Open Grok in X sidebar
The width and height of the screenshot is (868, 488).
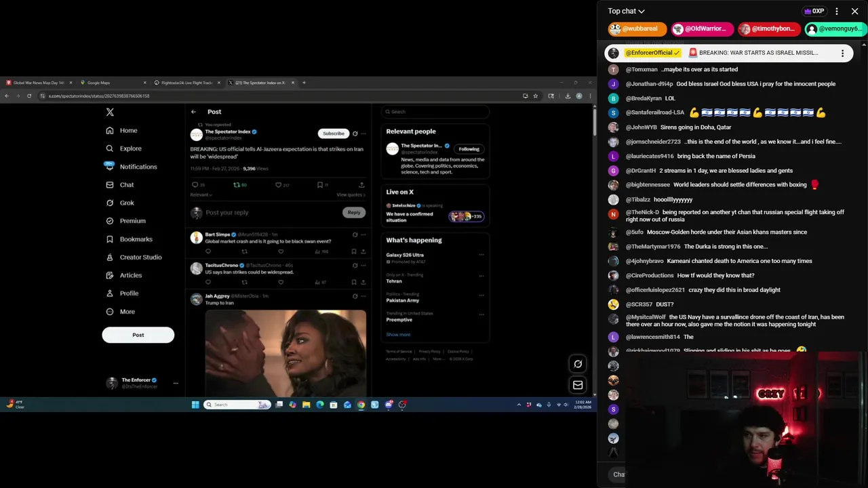tap(120, 203)
